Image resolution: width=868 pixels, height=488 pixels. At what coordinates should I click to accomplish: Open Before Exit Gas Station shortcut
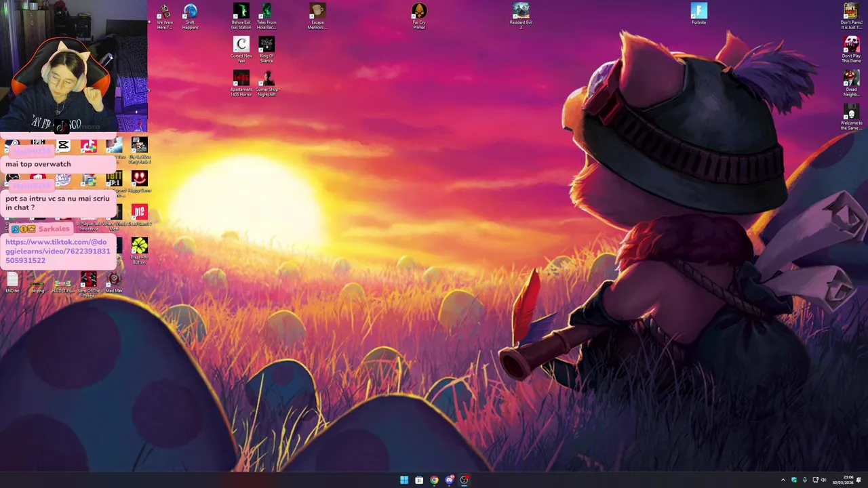click(x=241, y=16)
